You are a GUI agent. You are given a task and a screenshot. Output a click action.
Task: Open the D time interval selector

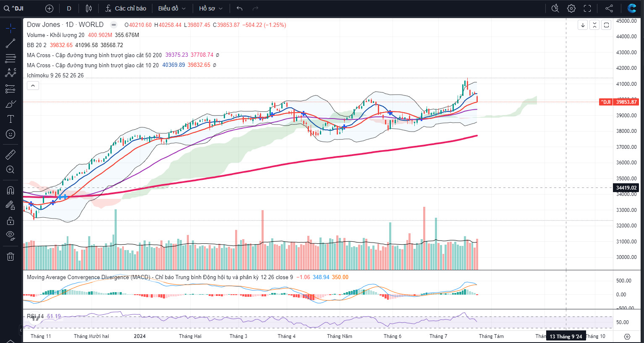coord(69,8)
